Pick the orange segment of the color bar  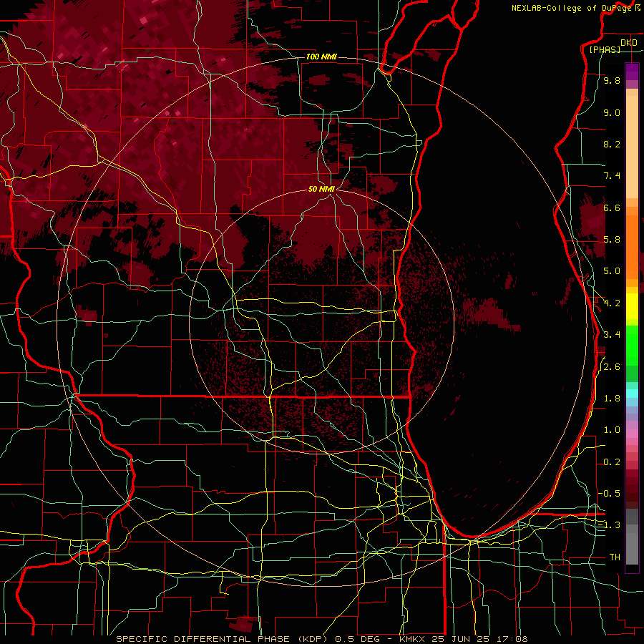click(632, 246)
